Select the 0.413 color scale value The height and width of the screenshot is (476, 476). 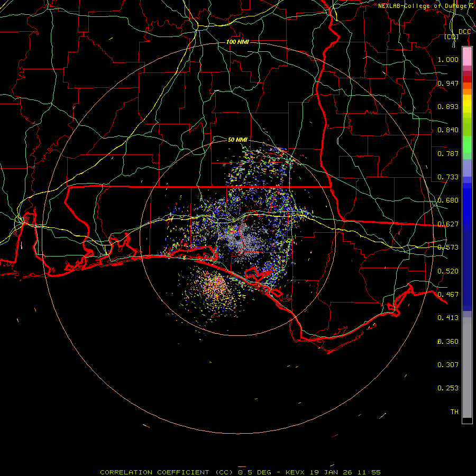(448, 318)
